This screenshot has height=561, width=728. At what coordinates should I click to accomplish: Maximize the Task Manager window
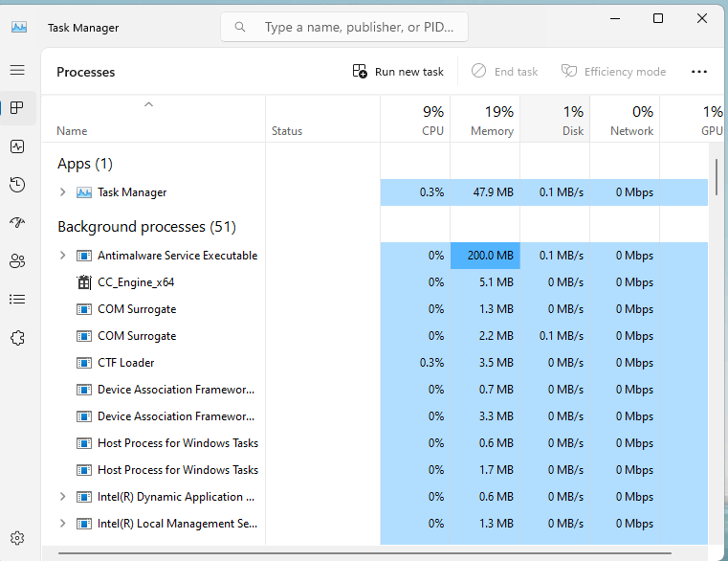[x=658, y=18]
